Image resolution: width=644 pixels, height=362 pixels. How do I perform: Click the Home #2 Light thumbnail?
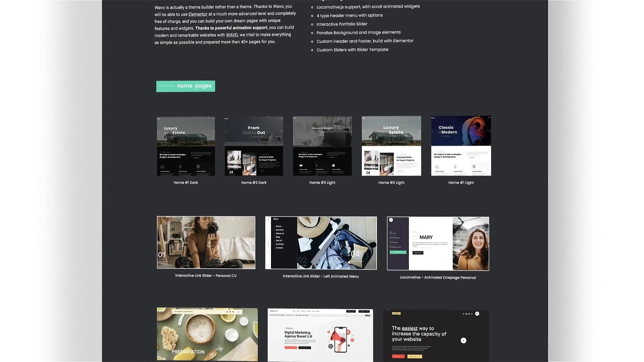tap(391, 146)
